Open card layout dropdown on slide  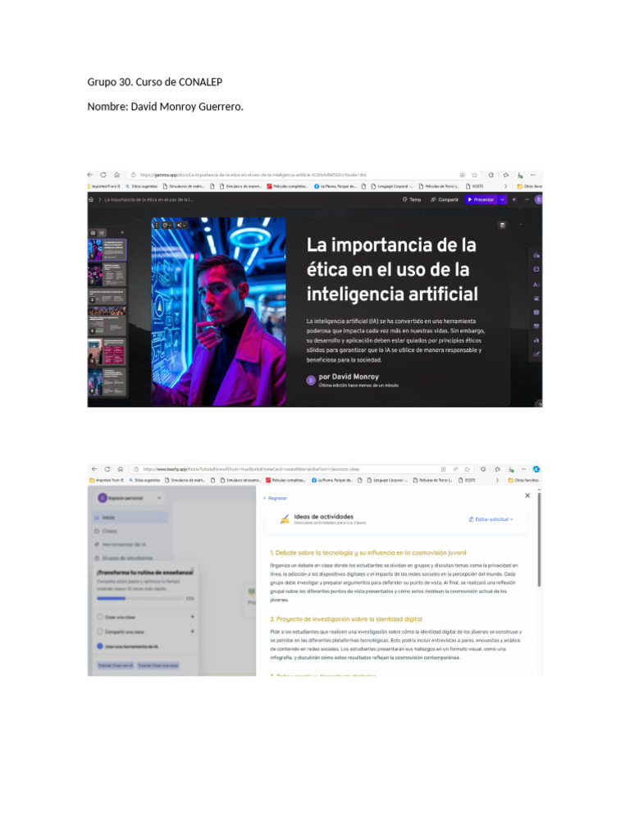pyautogui.click(x=167, y=226)
